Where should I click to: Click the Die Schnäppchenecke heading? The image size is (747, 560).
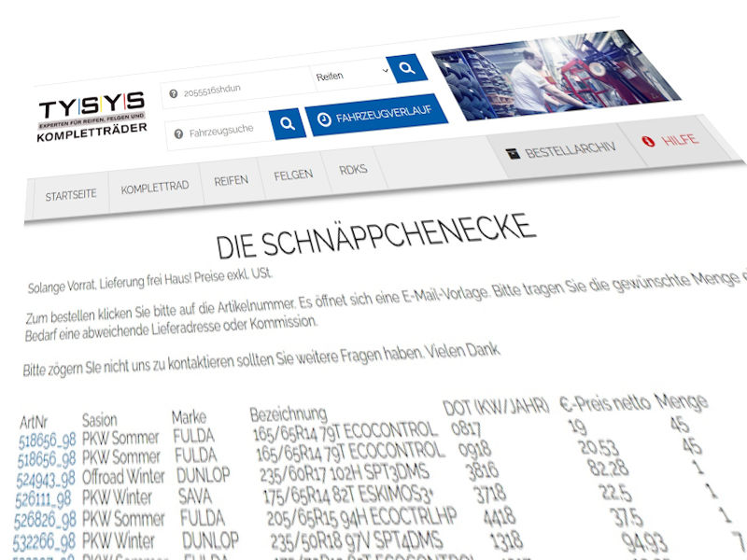pyautogui.click(x=376, y=236)
